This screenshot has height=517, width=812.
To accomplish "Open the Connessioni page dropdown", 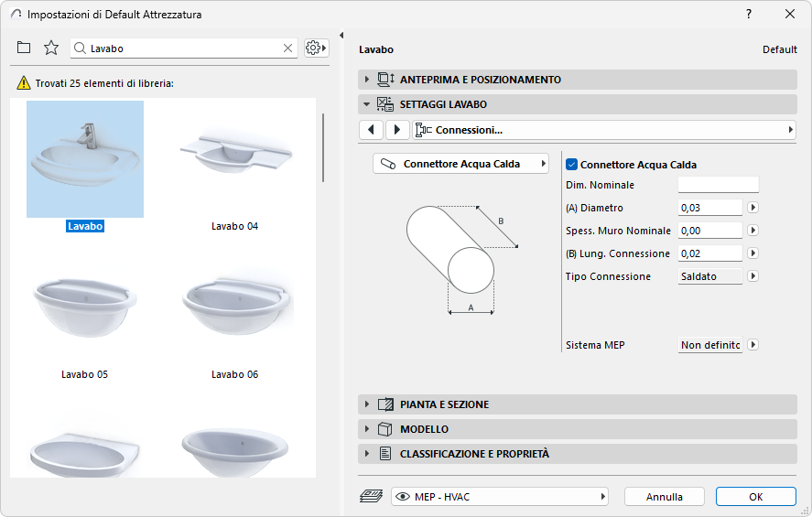I will (604, 130).
